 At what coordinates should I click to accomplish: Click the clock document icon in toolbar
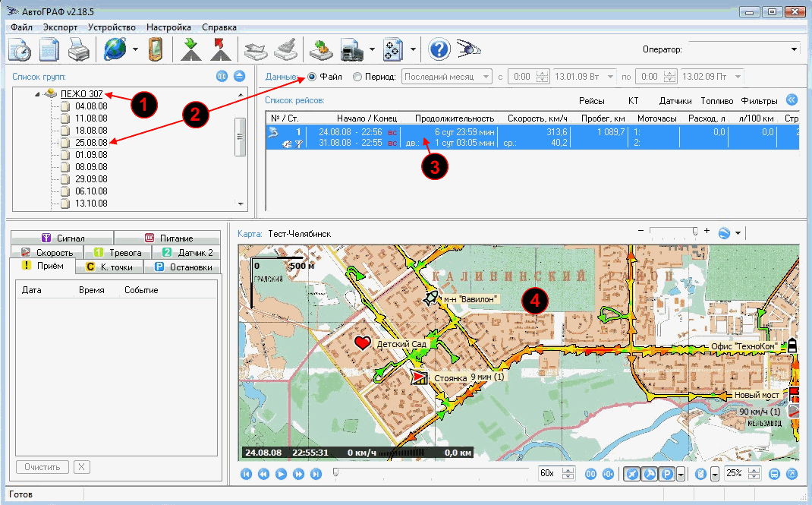coord(20,49)
